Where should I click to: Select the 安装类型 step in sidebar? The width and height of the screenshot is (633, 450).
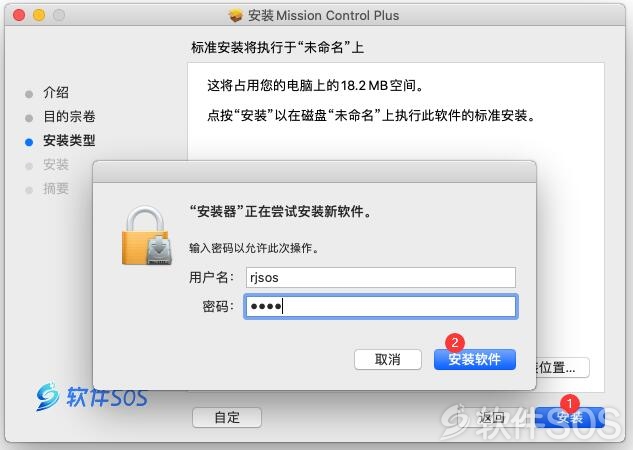click(69, 140)
